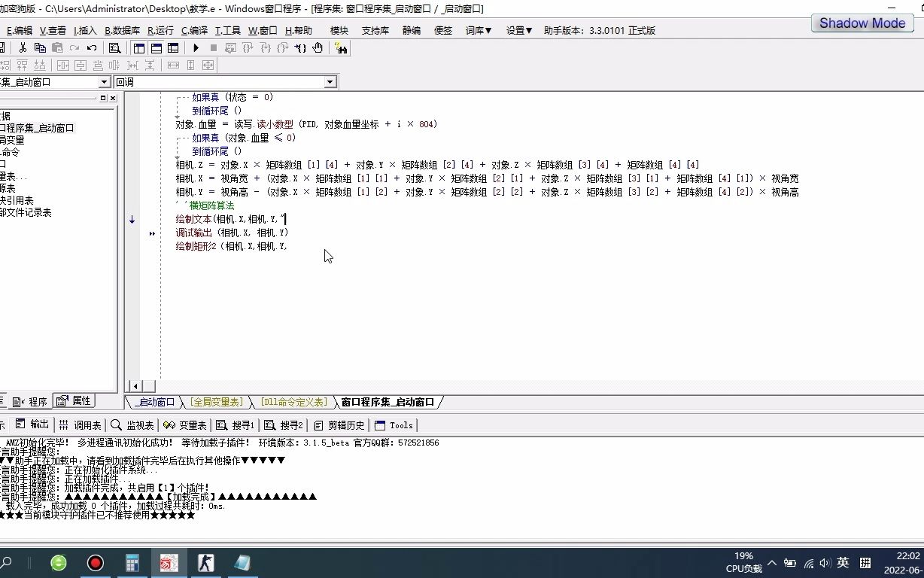Toggle the combined panels layout icon
924x578 pixels.
click(173, 47)
